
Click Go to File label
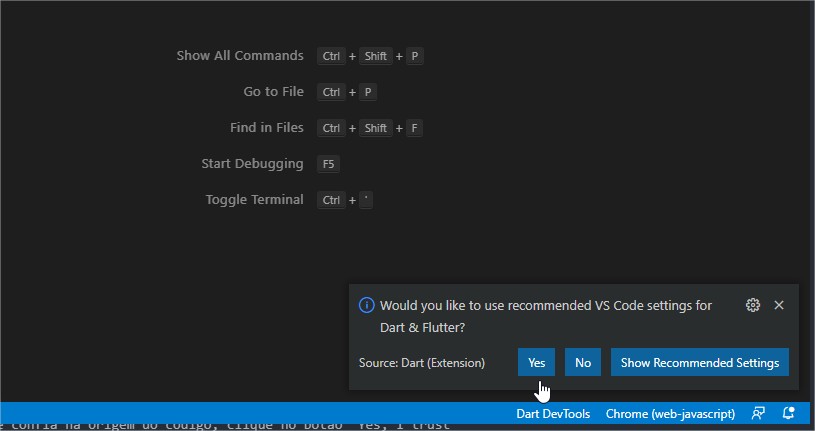coord(273,92)
